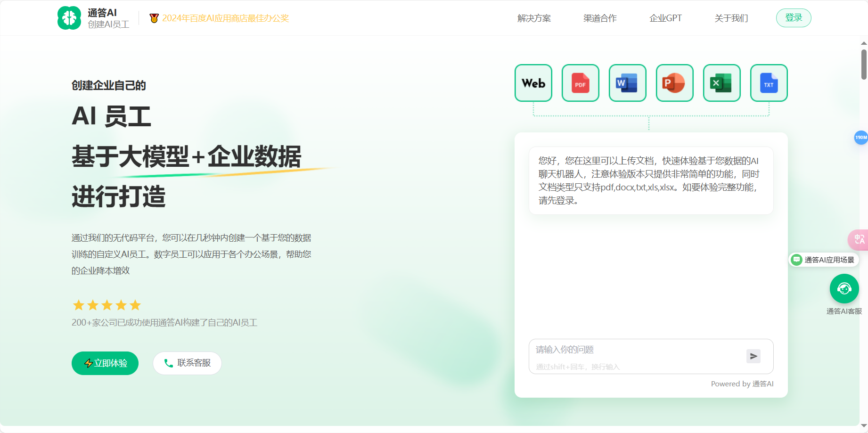Click the send message arrow in chat

(x=753, y=356)
